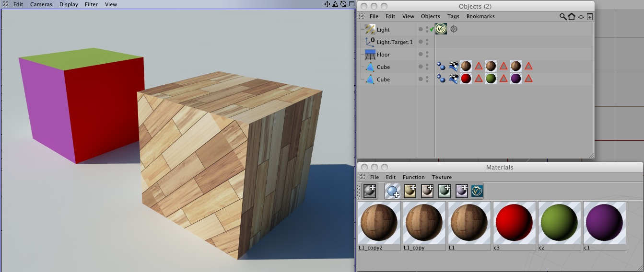644x272 pixels.
Task: Open Objects menu in Objects window
Action: click(x=430, y=16)
